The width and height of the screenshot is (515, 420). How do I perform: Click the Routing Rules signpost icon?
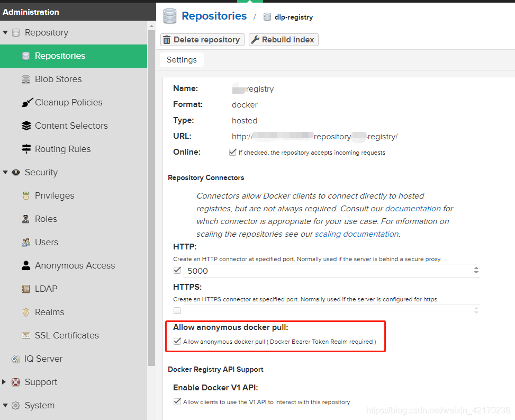point(26,149)
